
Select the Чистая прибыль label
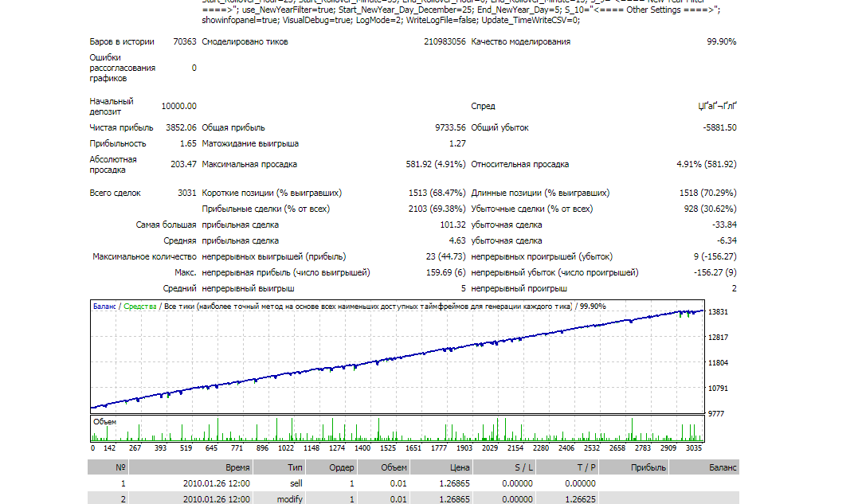coord(121,127)
